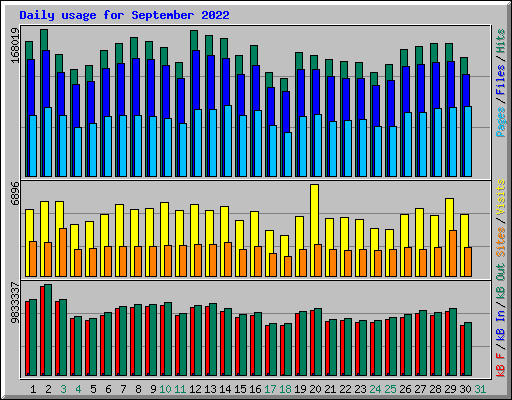Click day label 19 on the x-axis
The image size is (512, 400).
[x=300, y=389]
